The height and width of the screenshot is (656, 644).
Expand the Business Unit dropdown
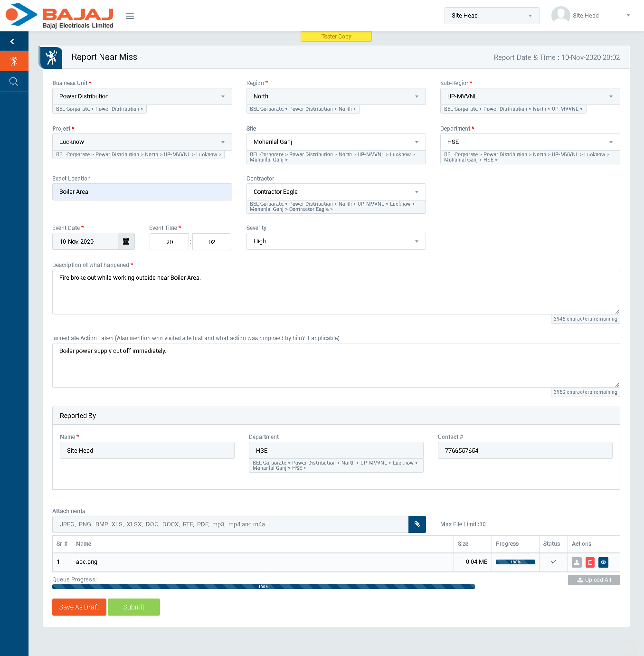tap(142, 96)
